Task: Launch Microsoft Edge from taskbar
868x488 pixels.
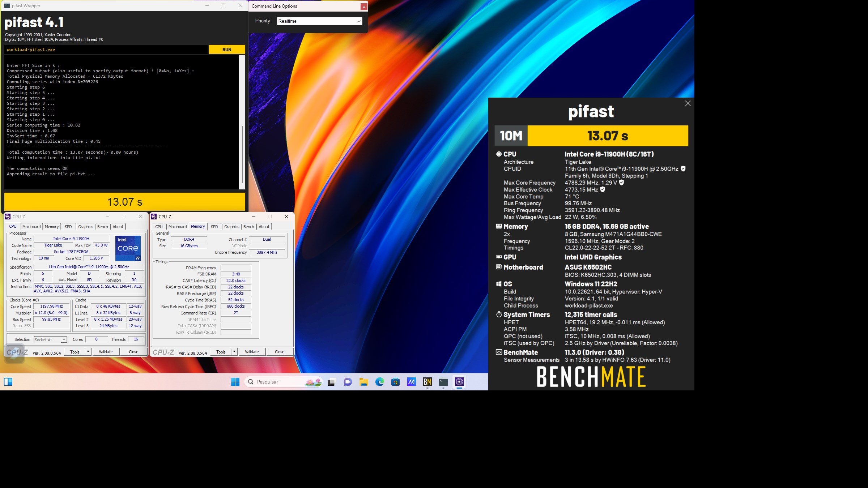Action: 379,382
